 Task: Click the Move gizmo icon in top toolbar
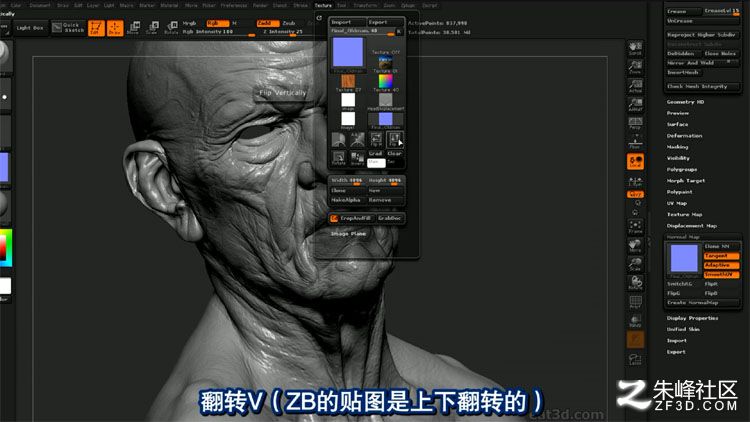[133, 28]
